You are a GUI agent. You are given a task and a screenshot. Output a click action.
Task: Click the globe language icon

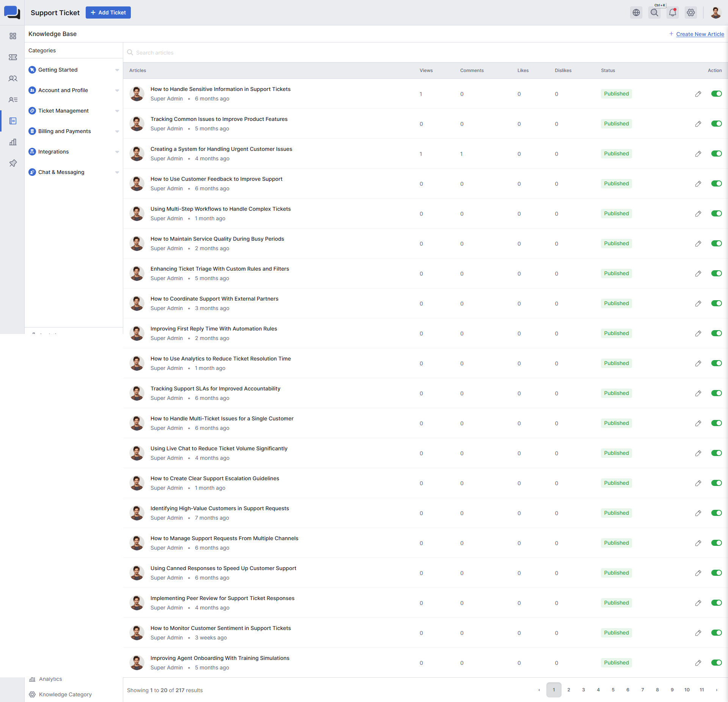636,13
